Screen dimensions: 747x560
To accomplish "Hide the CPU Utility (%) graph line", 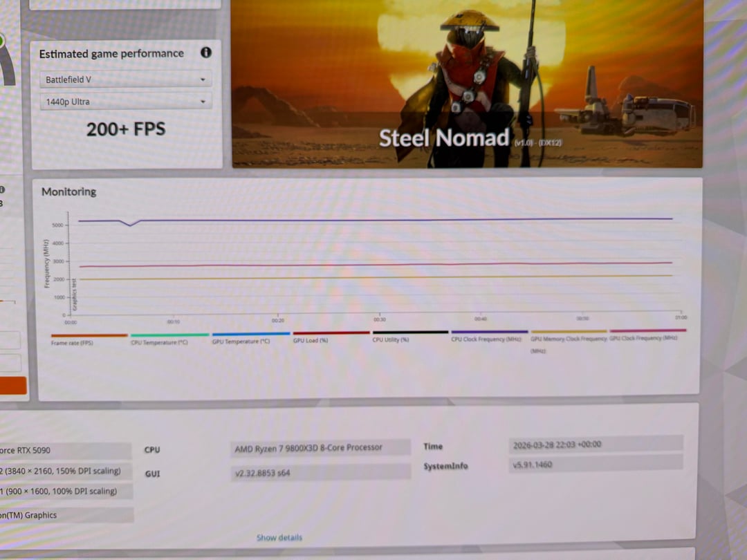I will point(391,339).
